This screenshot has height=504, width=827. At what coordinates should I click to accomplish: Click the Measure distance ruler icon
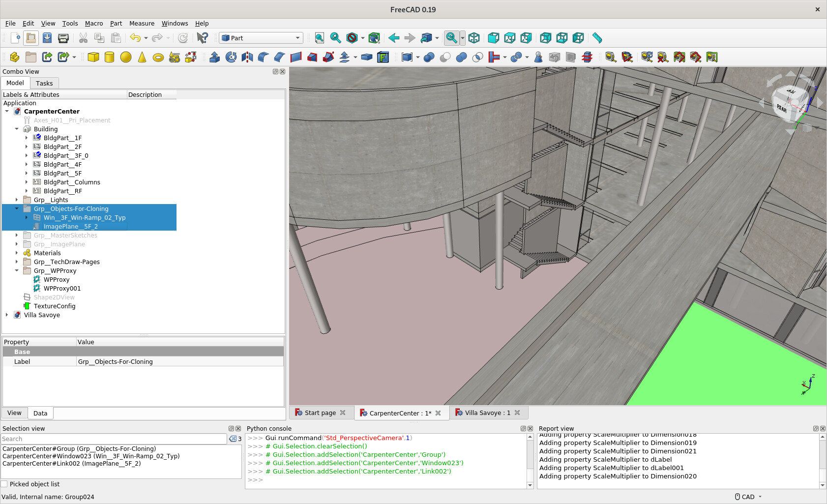click(597, 38)
